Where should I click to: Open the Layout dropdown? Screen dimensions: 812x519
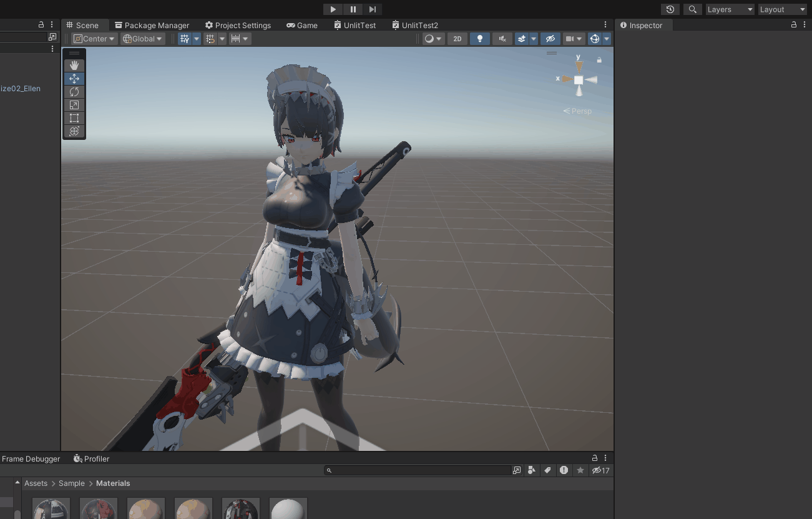[782, 9]
